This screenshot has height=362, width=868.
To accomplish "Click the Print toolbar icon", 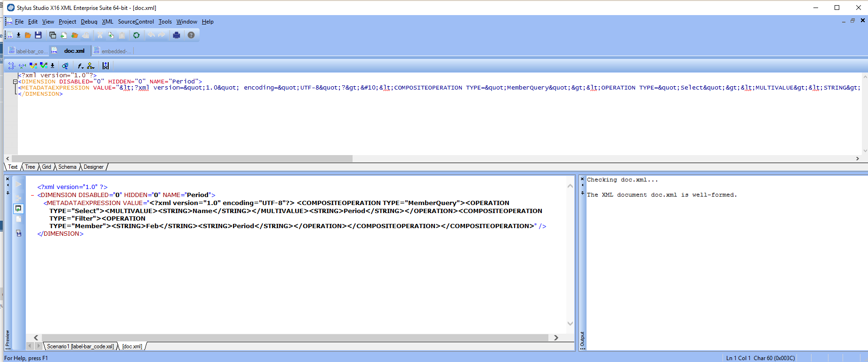I will click(x=177, y=35).
